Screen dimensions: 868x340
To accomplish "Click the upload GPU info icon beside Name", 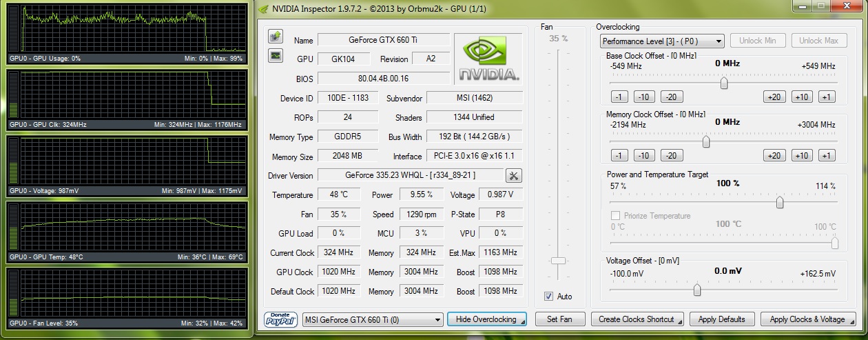I will (276, 36).
